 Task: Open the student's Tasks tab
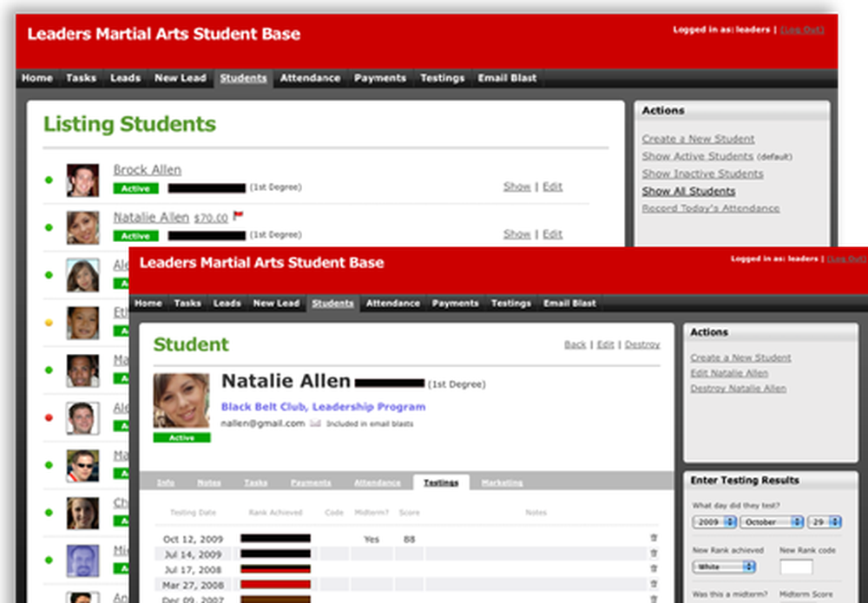pos(256,482)
